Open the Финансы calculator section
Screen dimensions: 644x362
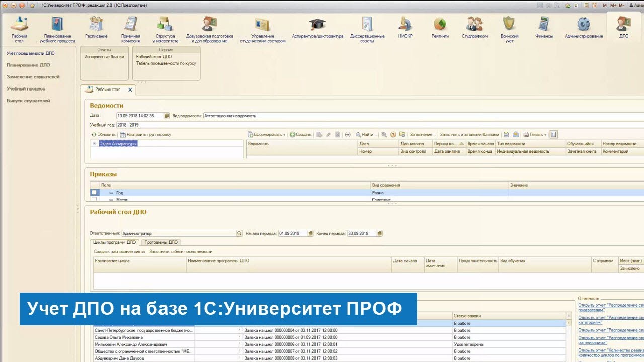click(x=544, y=24)
